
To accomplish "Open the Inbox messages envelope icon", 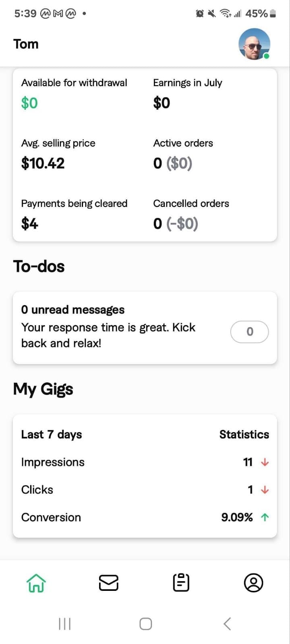I will click(x=109, y=583).
